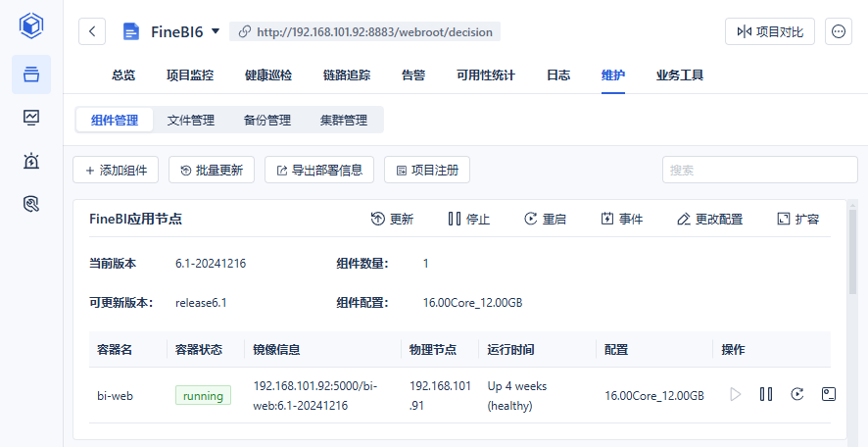Open the monitoring chart sidebar icon
Screen dimensions: 868x447
[31, 118]
